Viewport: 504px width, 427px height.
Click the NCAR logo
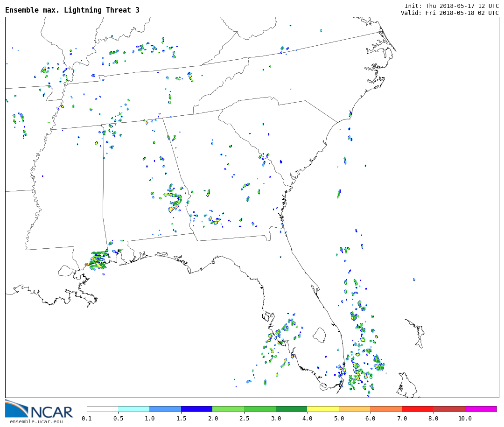coord(39,410)
